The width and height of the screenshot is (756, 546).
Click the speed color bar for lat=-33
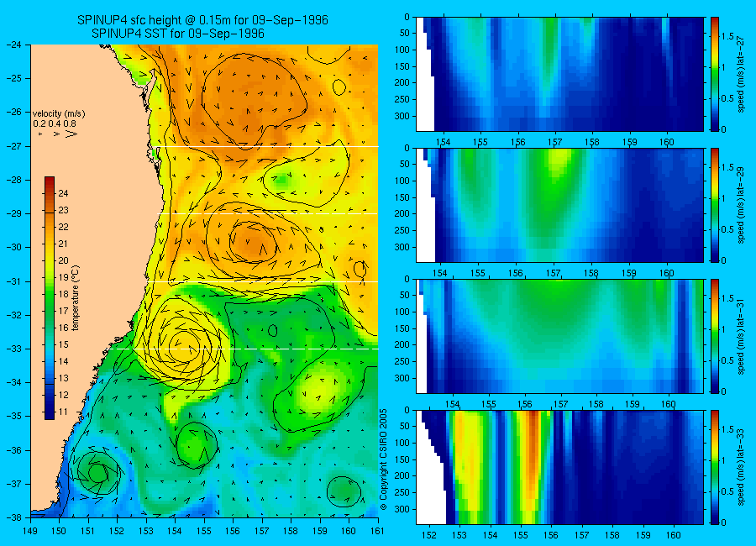715,467
